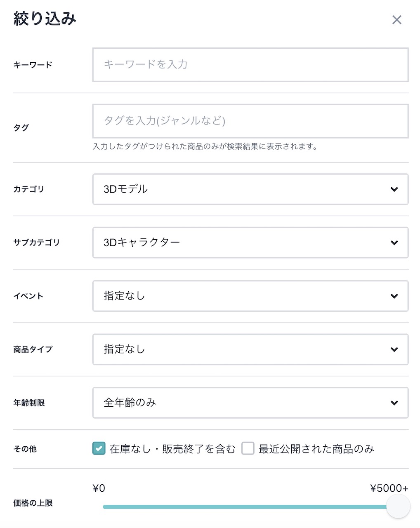
Task: Open the 商品タイプ dropdown
Action: pyautogui.click(x=250, y=349)
